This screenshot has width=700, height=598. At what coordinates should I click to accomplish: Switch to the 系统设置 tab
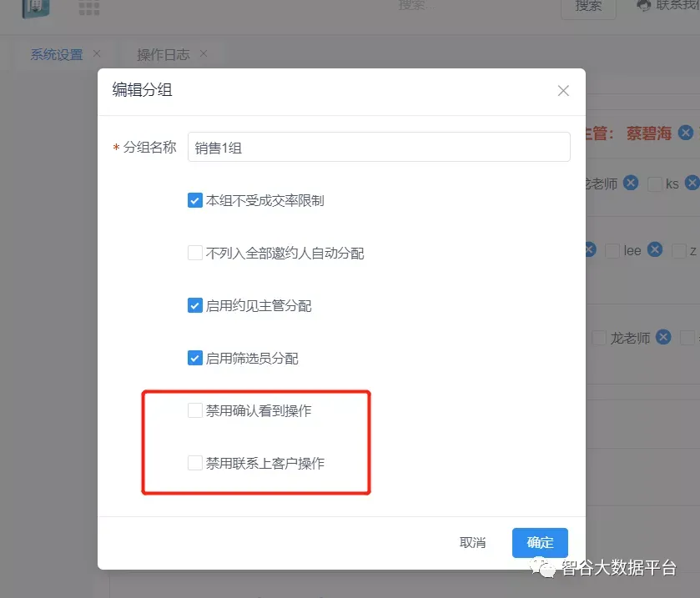click(x=57, y=55)
